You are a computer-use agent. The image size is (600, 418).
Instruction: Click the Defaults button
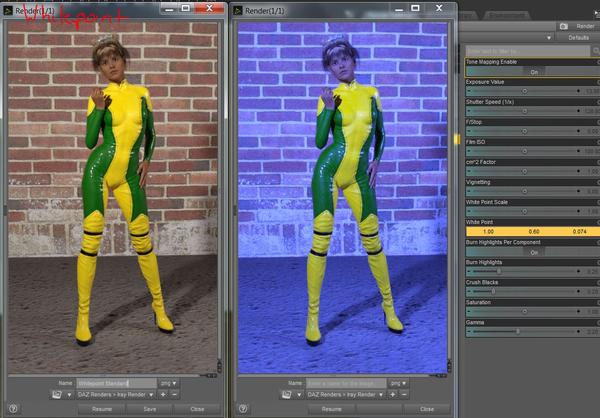[x=578, y=38]
